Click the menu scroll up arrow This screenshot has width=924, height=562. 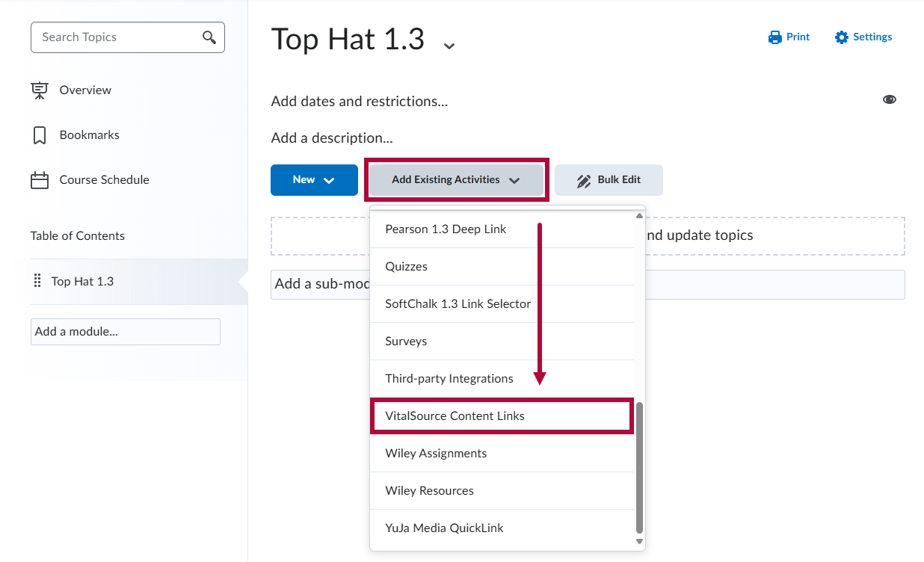(638, 216)
